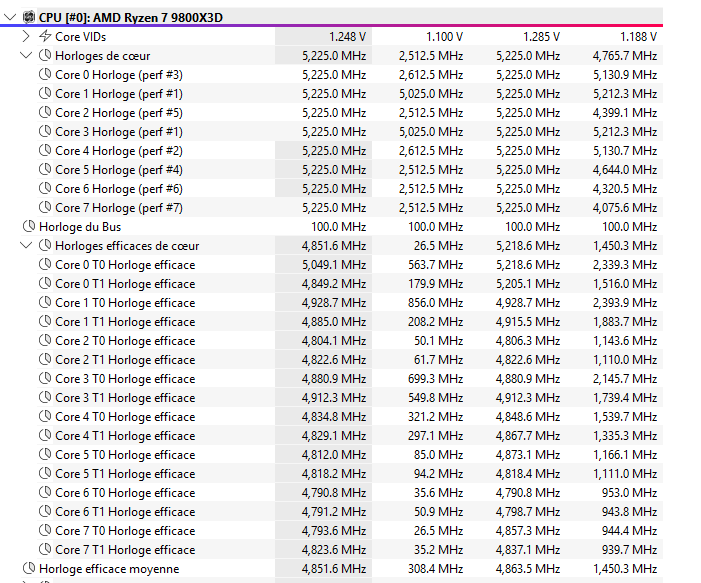Select the Core 6 T1 Horloge efficace label
This screenshot has height=583, width=701.
pyautogui.click(x=125, y=511)
